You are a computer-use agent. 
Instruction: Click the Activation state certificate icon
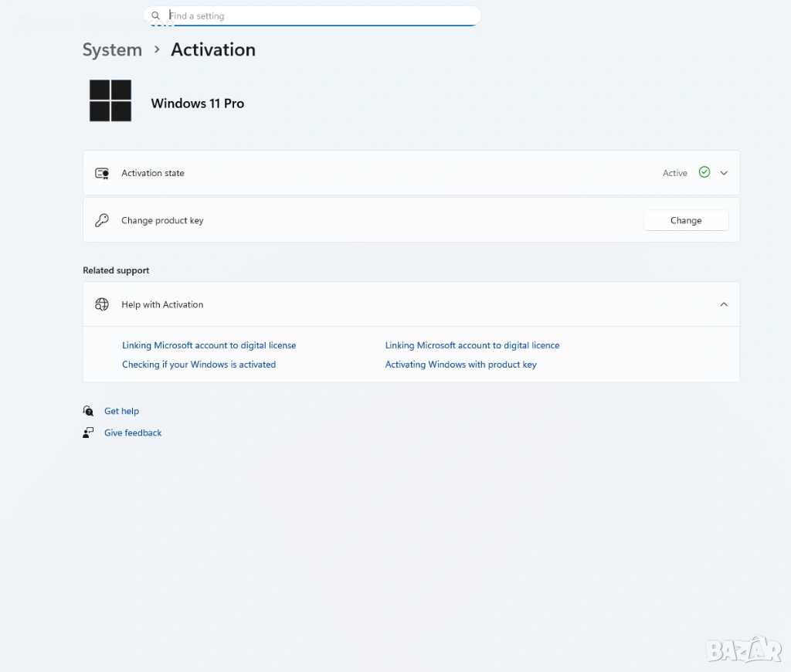(x=102, y=173)
